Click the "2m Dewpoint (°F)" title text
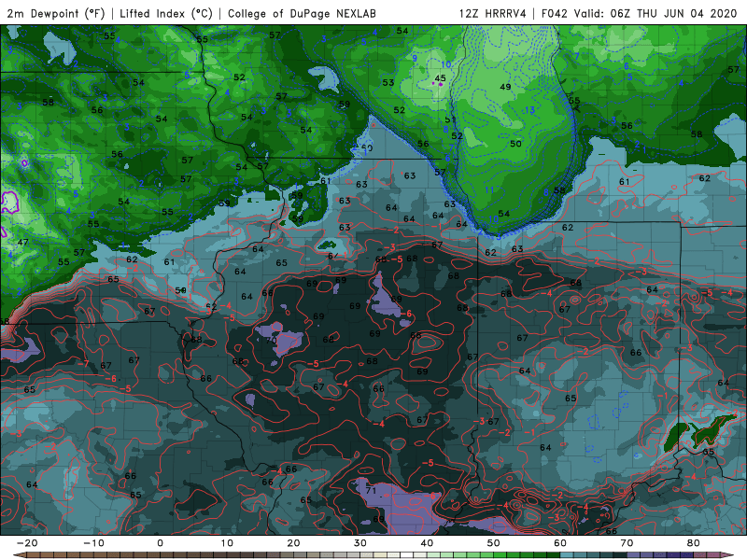Viewport: 747px width, 560px height. [x=56, y=13]
